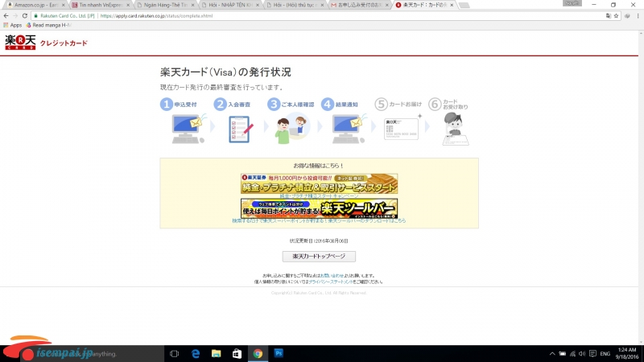Close the Tin nhanh VnExpress tab
Image resolution: width=644 pixels, height=362 pixels.
(x=128, y=5)
